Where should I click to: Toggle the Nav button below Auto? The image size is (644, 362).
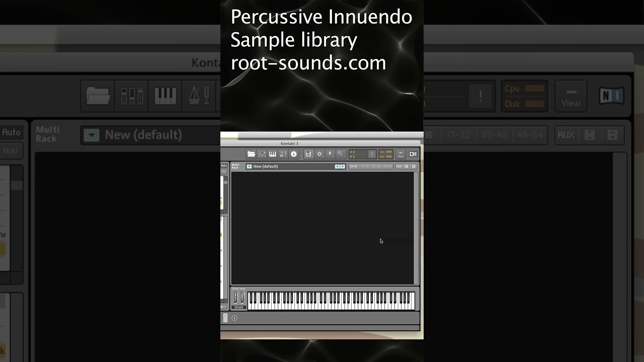[x=224, y=171]
